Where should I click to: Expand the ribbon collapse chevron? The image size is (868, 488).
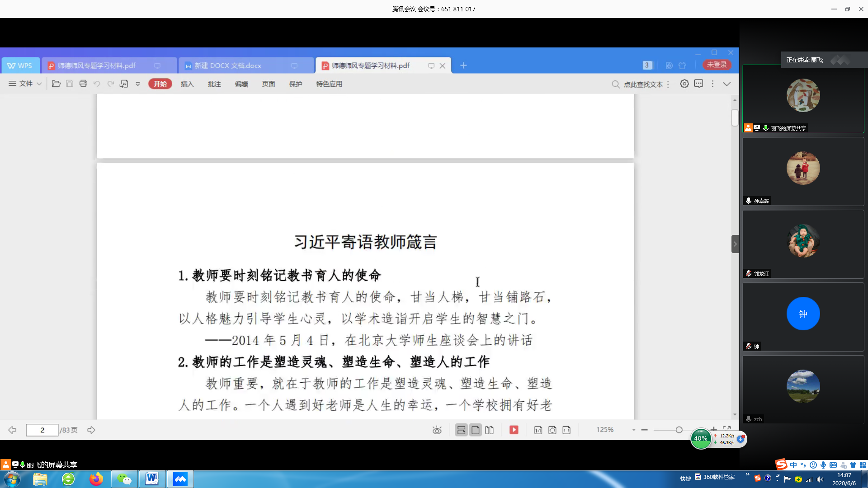(727, 84)
